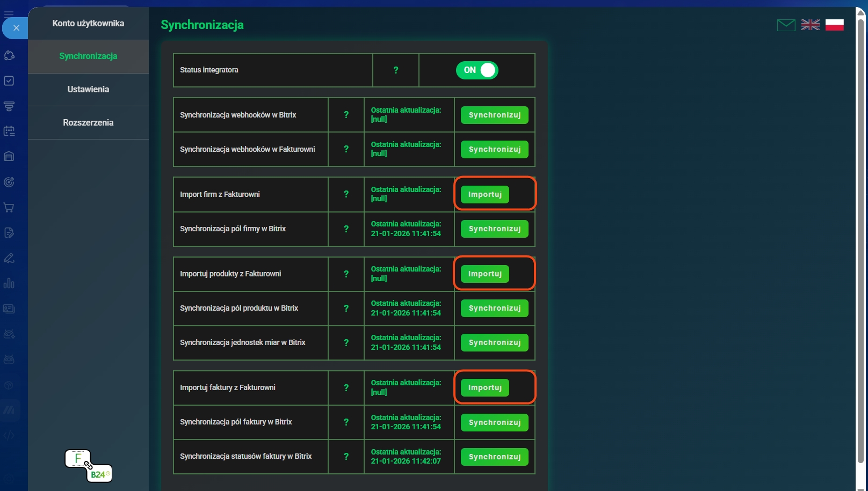Select the Synchronizacja tab
The width and height of the screenshot is (868, 491).
tap(88, 56)
